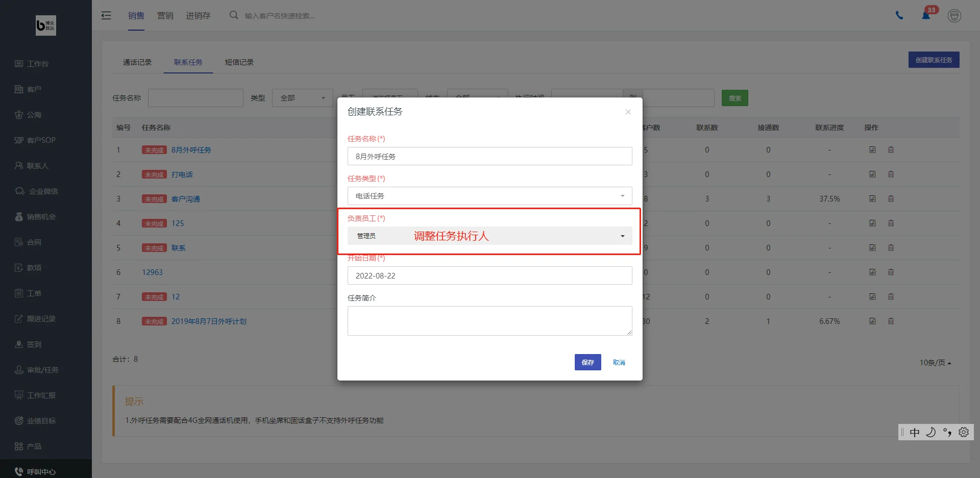Select the 联系任务 tab
980x478 pixels.
(188, 62)
